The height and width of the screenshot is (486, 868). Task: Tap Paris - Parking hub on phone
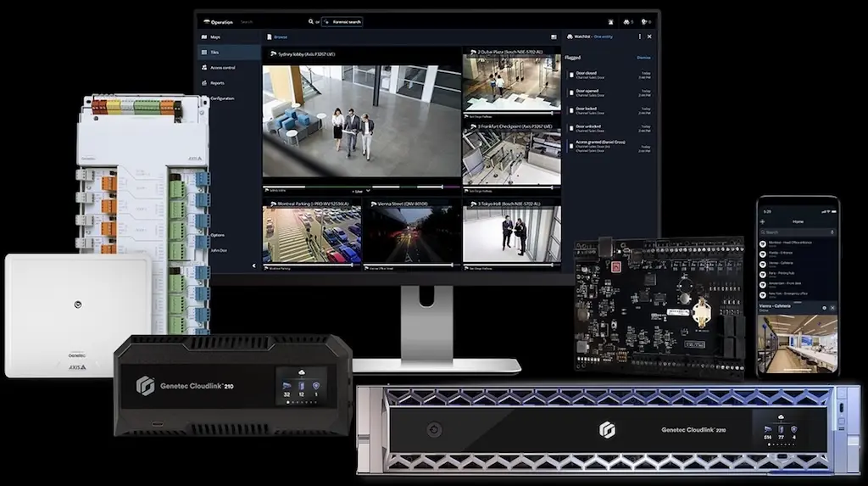pyautogui.click(x=798, y=274)
